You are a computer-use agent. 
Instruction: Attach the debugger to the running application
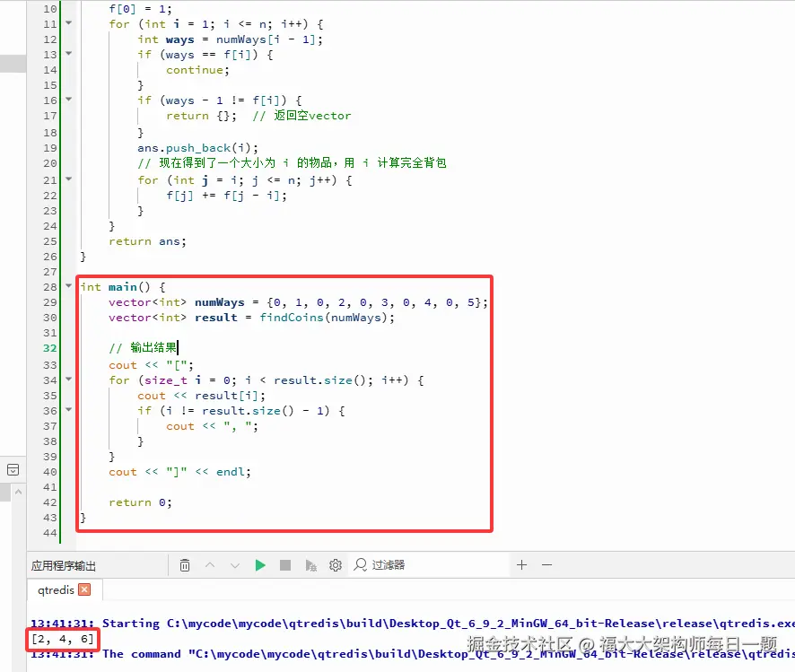point(310,565)
